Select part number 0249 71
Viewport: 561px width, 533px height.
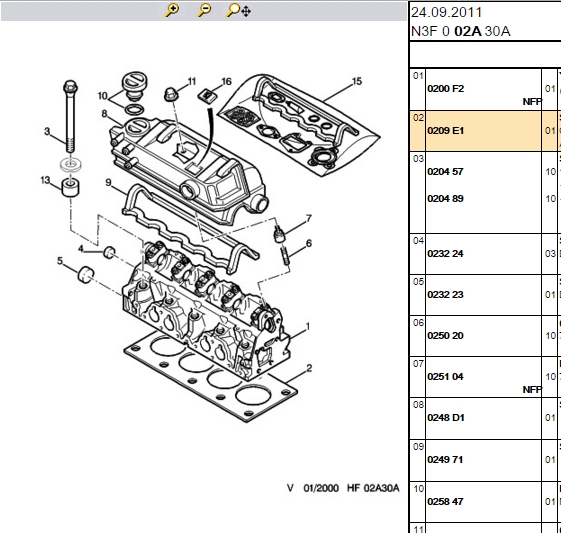[445, 460]
